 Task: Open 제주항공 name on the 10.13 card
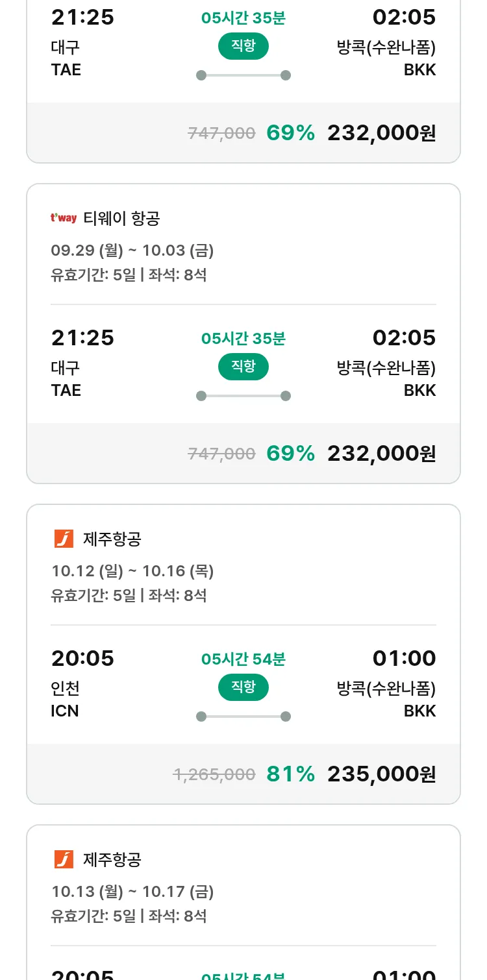click(112, 859)
